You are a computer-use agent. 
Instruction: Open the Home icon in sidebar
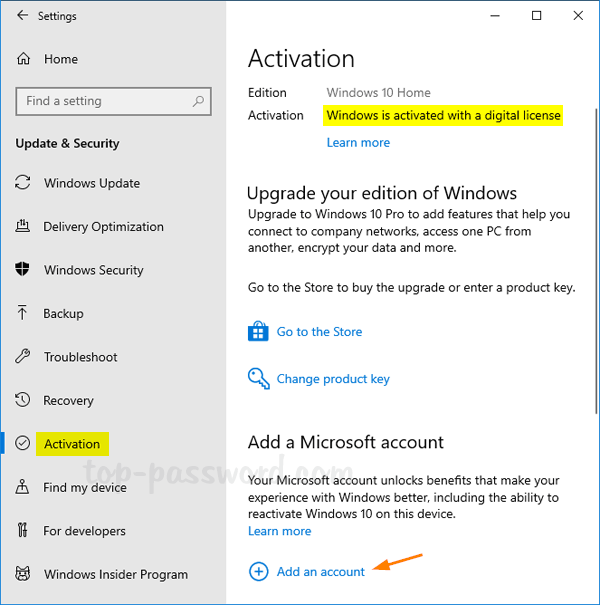coord(23,59)
